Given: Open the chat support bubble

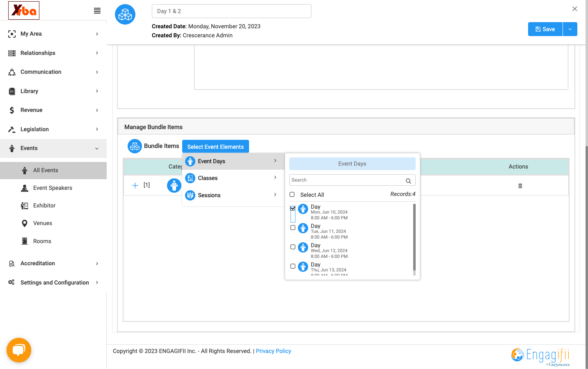Looking at the screenshot, I should click(x=19, y=350).
